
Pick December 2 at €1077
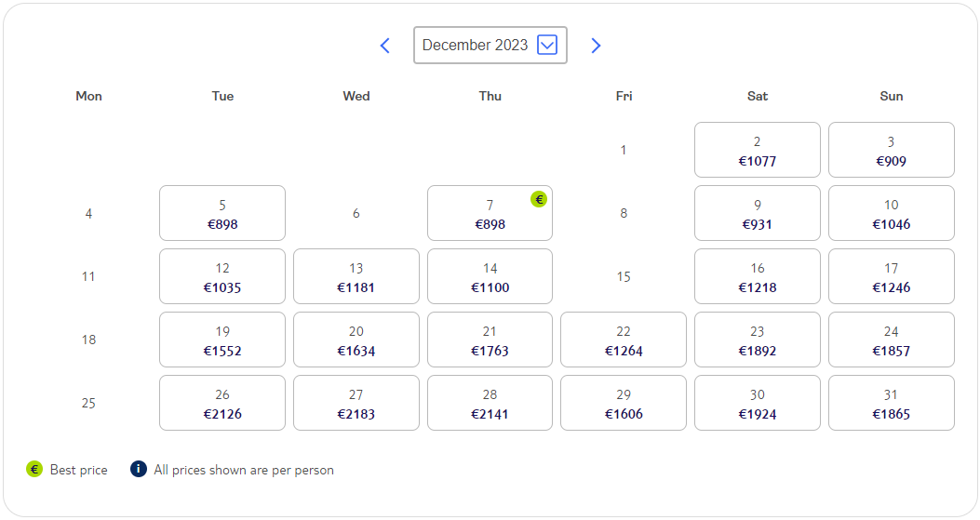click(758, 150)
